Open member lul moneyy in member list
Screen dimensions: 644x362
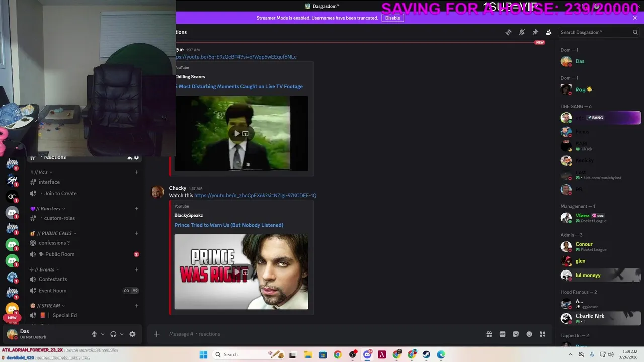(600, 275)
